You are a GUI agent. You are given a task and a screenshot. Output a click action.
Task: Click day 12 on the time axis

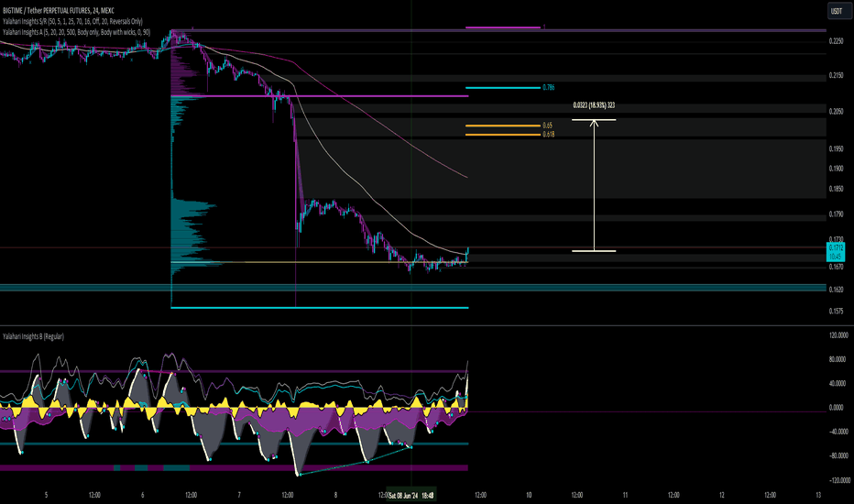(x=722, y=495)
